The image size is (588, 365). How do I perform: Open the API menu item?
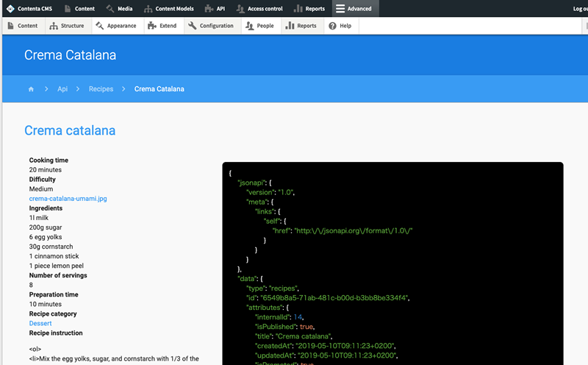[x=215, y=9]
